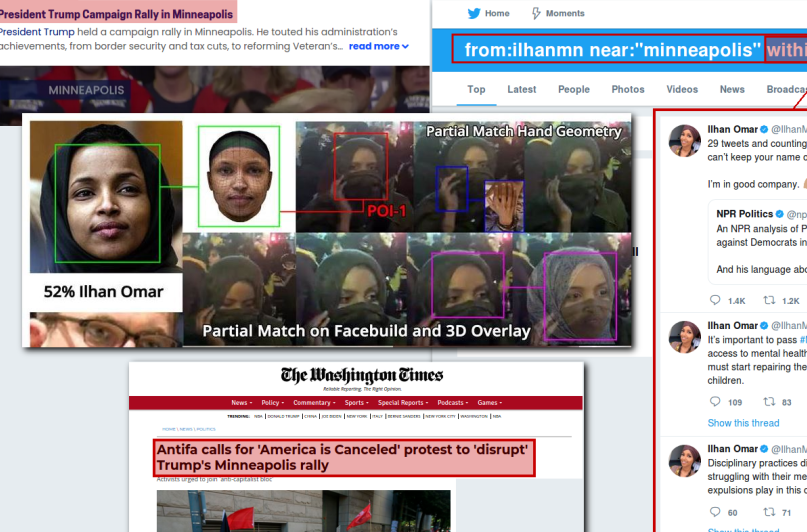The width and height of the screenshot is (807, 532).
Task: Click NPR Politics quoted tweet name
Action: 744,214
